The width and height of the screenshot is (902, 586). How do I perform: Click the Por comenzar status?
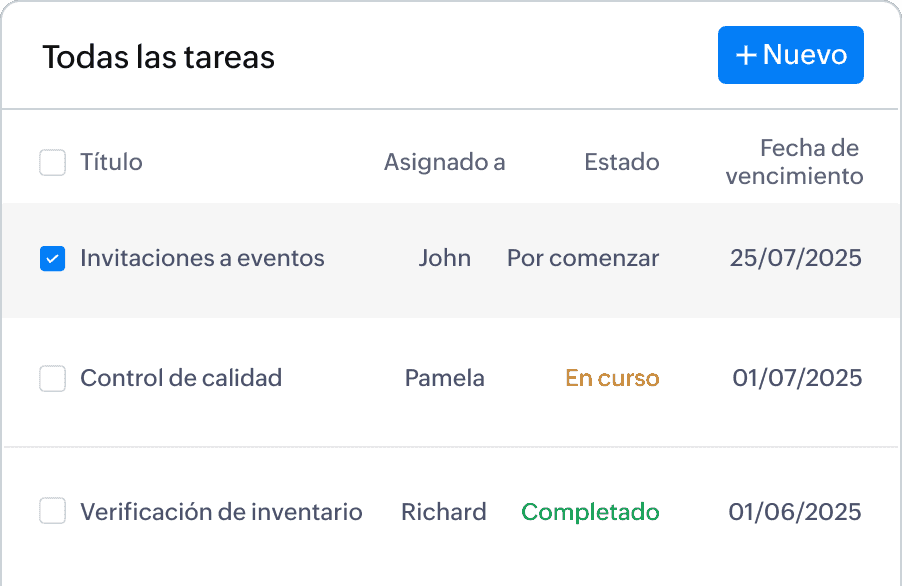pyautogui.click(x=583, y=258)
